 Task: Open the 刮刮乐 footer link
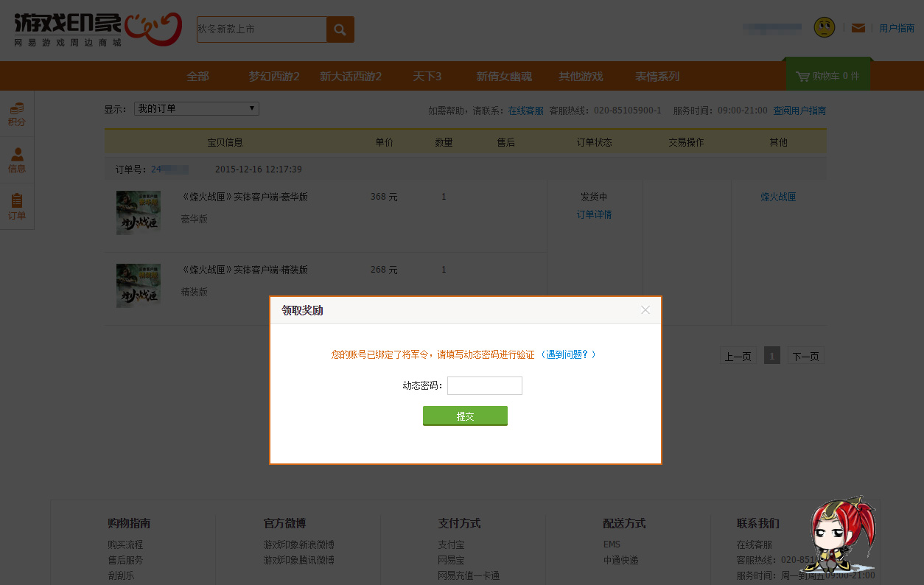tap(121, 575)
